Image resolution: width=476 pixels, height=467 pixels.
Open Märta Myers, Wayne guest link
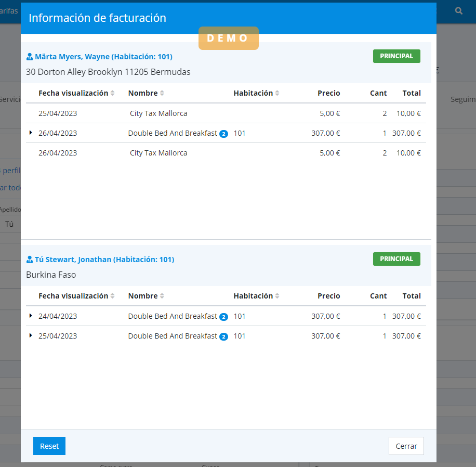click(x=103, y=57)
